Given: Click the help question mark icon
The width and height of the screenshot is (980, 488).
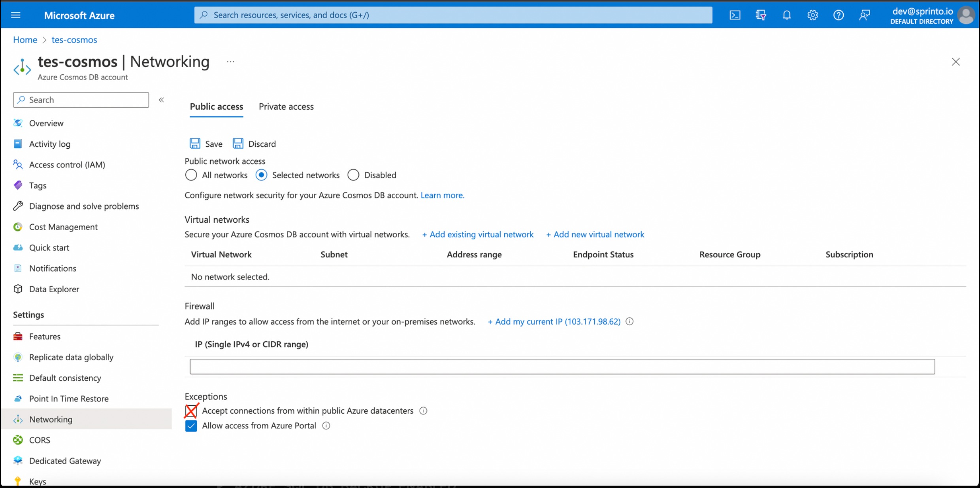Looking at the screenshot, I should click(838, 15).
